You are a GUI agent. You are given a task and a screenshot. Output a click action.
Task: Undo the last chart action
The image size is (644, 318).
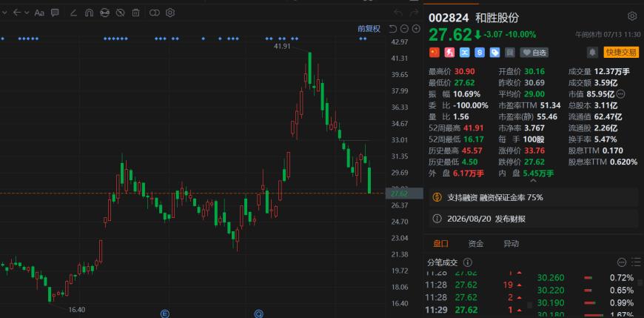pyautogui.click(x=398, y=13)
